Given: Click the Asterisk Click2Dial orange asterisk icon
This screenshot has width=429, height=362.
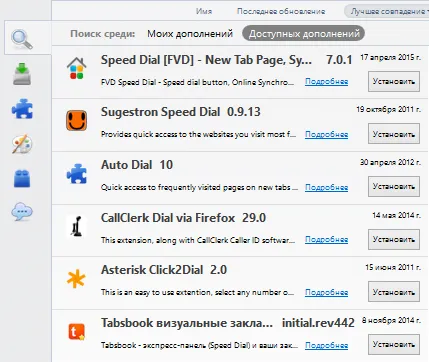Looking at the screenshot, I should pos(76,279).
